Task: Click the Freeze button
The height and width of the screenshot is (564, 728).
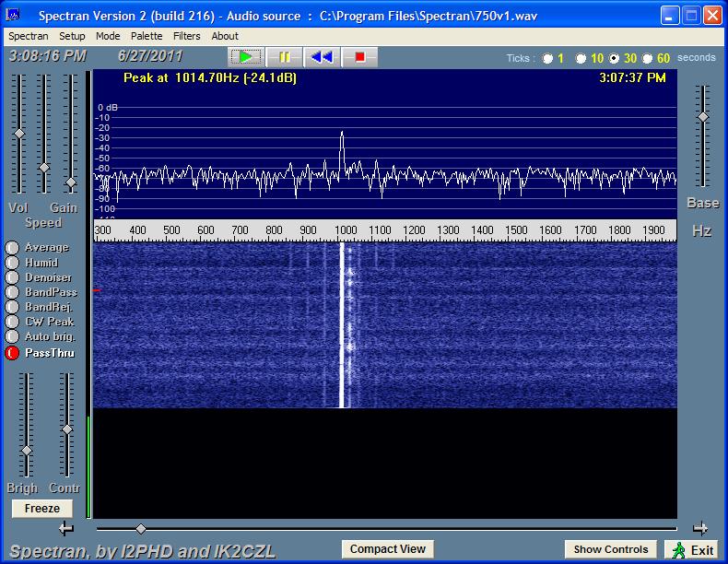Action: coord(42,509)
